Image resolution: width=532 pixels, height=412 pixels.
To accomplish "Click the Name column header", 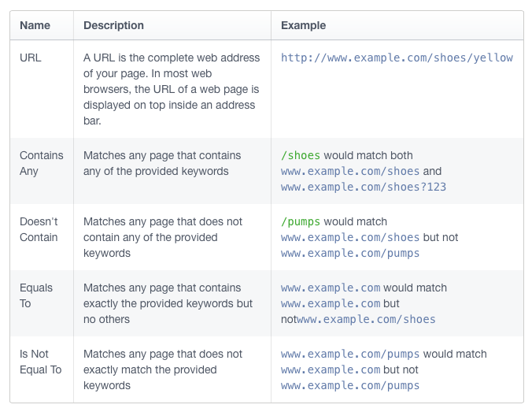I will [x=35, y=25].
